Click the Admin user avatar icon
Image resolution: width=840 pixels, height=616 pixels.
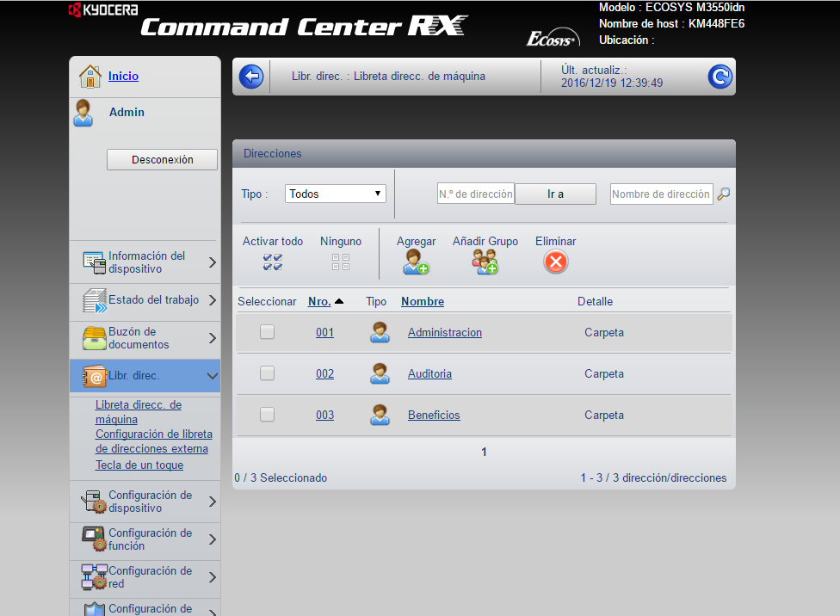pos(83,113)
